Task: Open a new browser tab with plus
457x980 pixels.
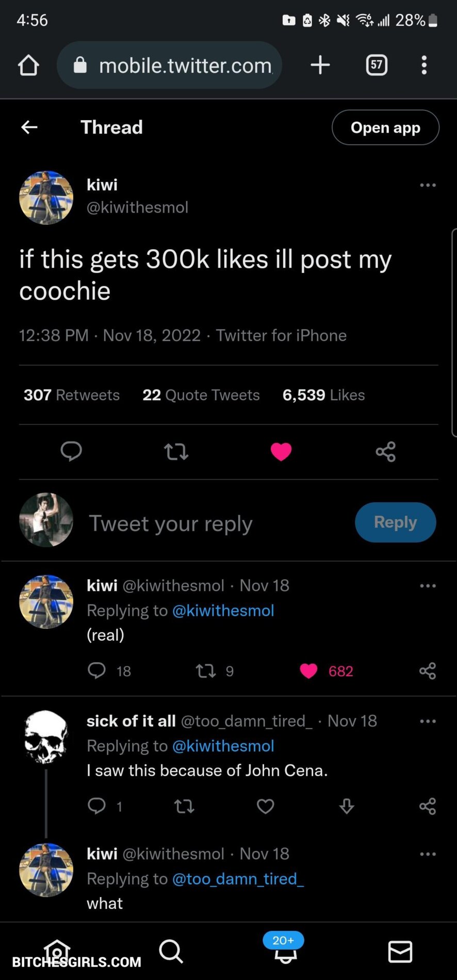Action: (x=320, y=65)
